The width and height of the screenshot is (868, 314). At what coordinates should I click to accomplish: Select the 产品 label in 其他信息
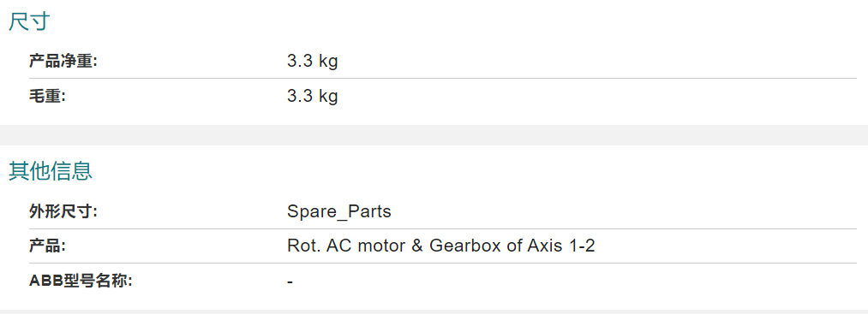47,246
